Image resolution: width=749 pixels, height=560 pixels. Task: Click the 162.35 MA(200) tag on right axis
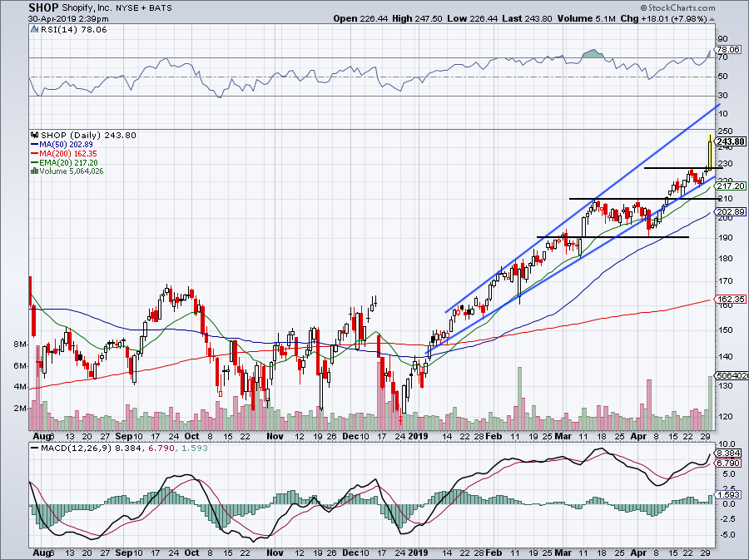coord(731,300)
